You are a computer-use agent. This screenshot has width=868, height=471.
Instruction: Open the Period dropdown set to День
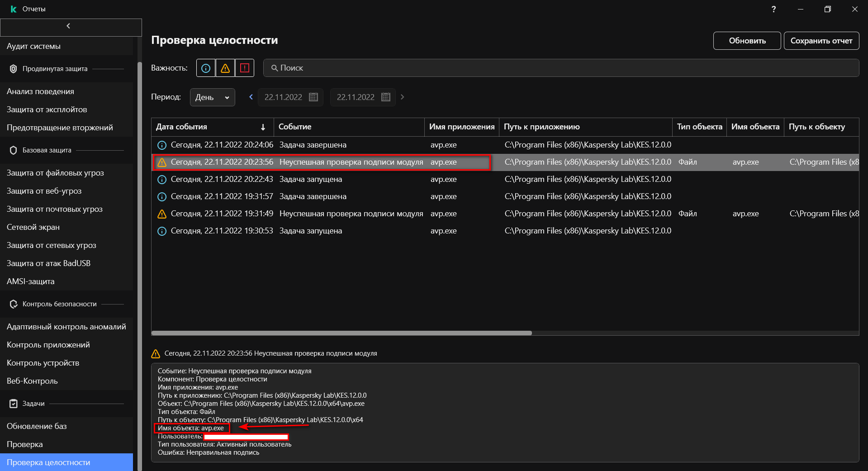pos(212,97)
